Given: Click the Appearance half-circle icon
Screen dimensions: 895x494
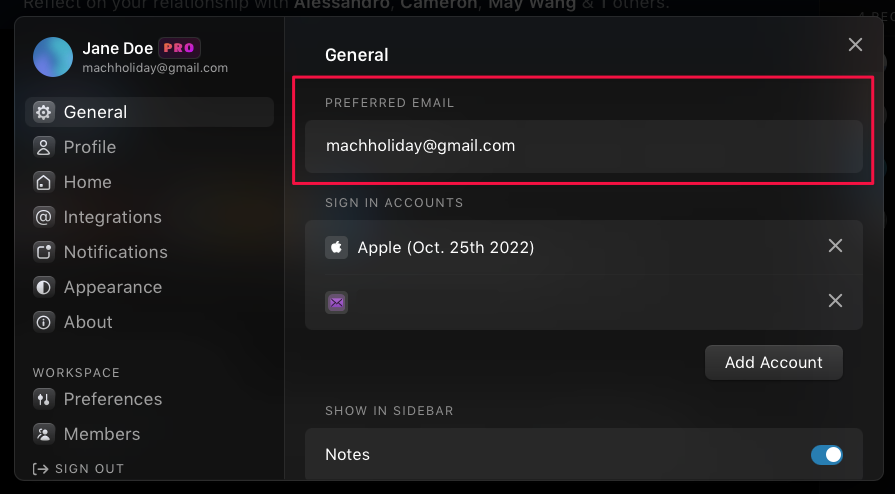Looking at the screenshot, I should [x=43, y=287].
